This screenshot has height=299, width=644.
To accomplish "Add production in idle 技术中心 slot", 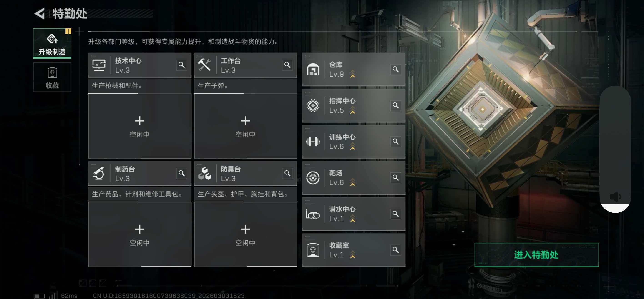I will click(x=139, y=126).
